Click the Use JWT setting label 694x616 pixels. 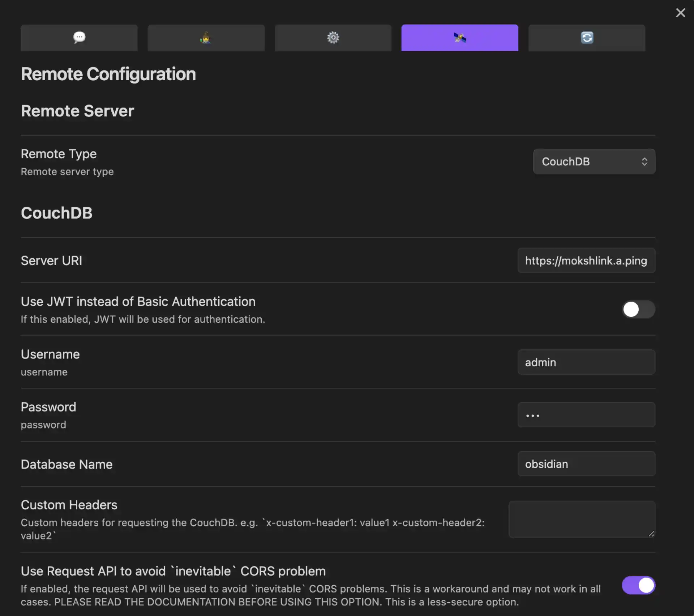pos(138,301)
